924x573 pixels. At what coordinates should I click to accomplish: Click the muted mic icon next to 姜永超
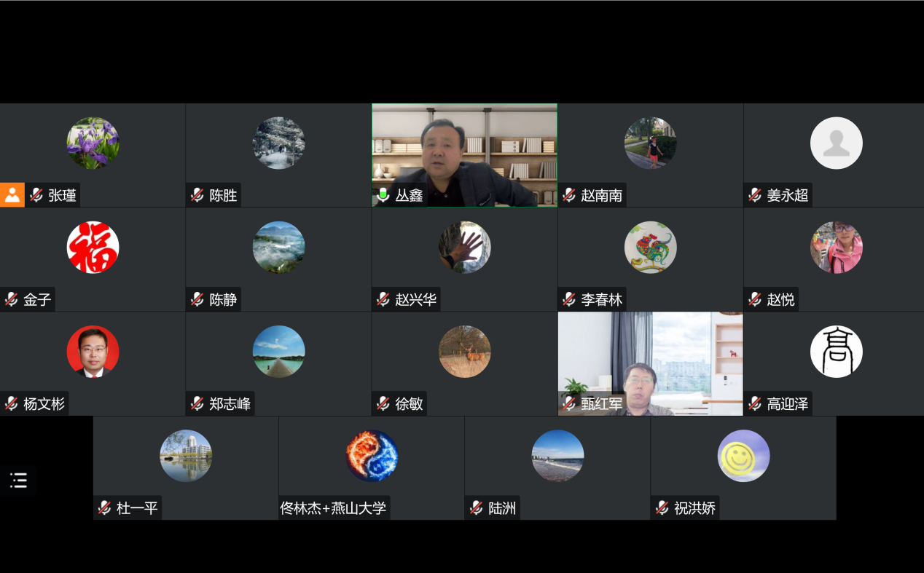coord(754,195)
